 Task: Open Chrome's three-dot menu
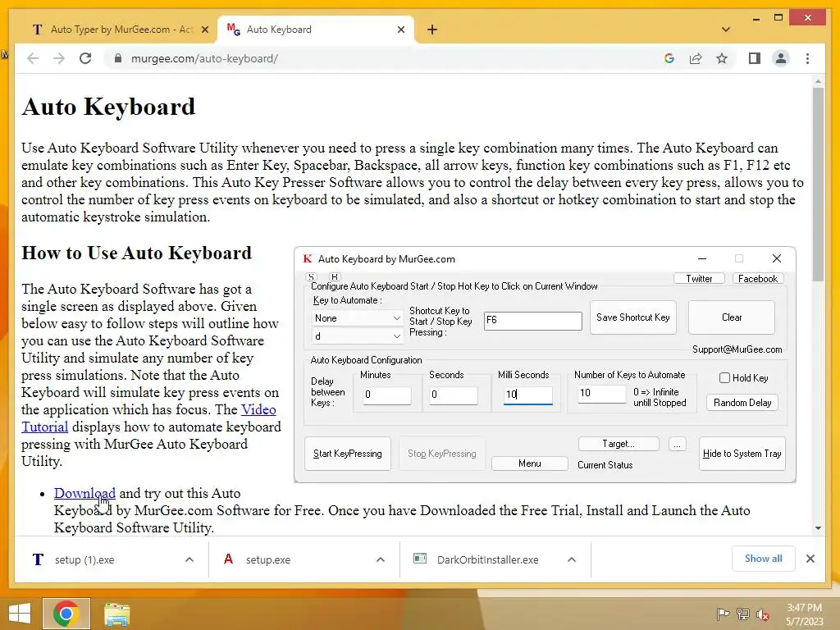807,58
